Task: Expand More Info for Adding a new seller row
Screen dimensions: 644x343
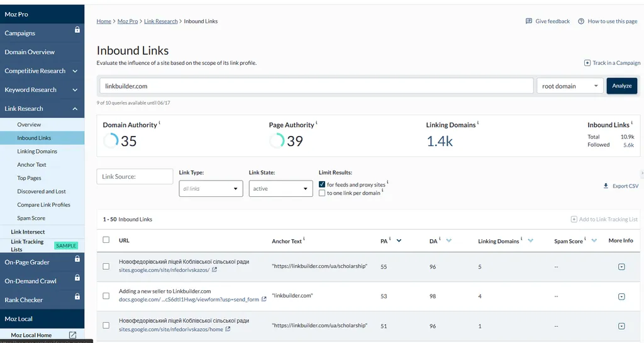Action: (621, 296)
